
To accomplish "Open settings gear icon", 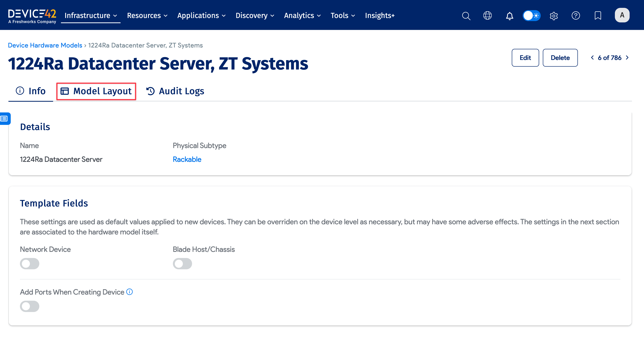I will [554, 16].
